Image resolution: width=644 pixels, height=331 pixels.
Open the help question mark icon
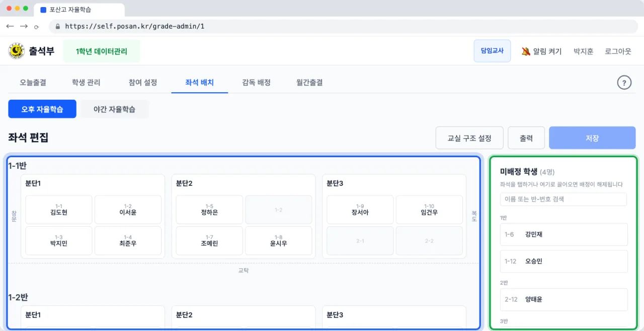tap(624, 83)
